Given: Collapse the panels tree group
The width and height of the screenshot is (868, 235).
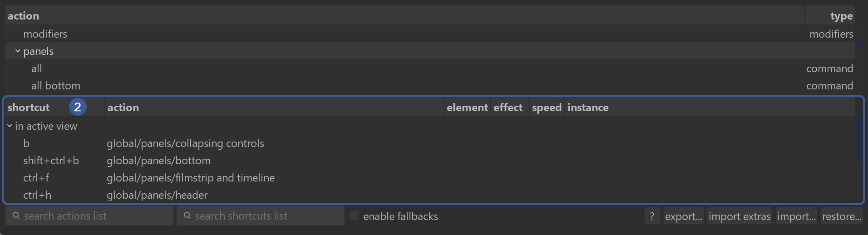Looking at the screenshot, I should (x=18, y=51).
